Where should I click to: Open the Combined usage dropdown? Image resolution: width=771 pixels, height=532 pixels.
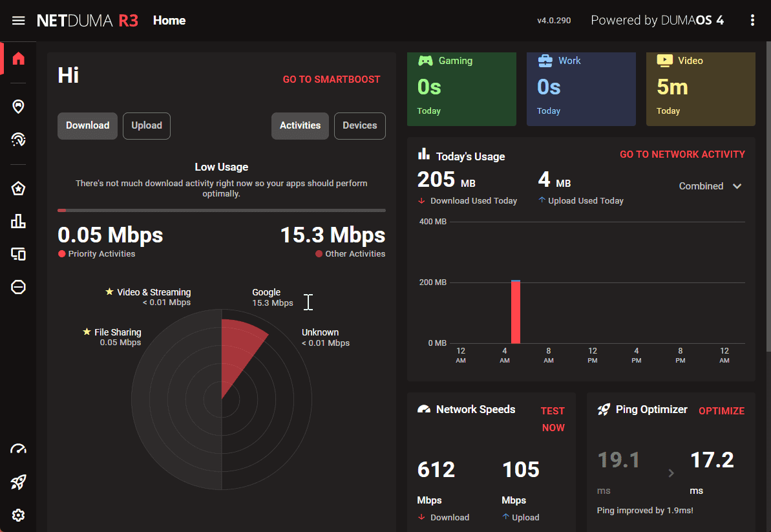click(x=709, y=186)
